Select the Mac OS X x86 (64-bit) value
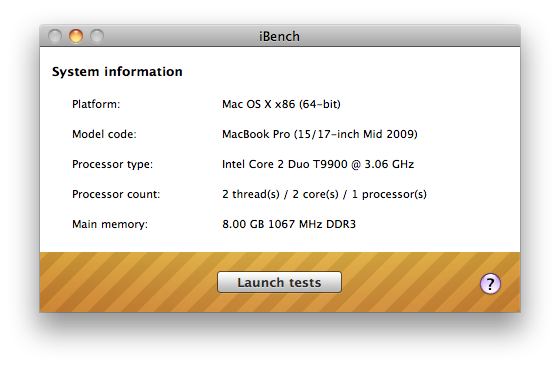The image size is (560, 367). tap(281, 104)
